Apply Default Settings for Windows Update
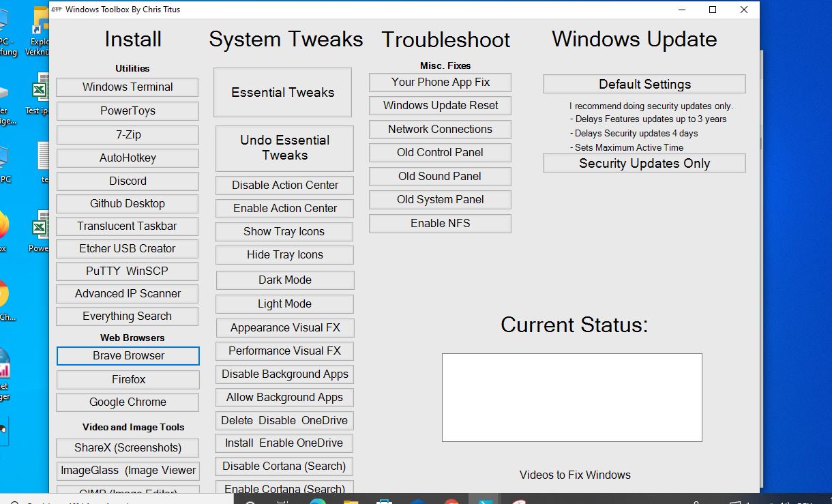The image size is (832, 504). [644, 85]
